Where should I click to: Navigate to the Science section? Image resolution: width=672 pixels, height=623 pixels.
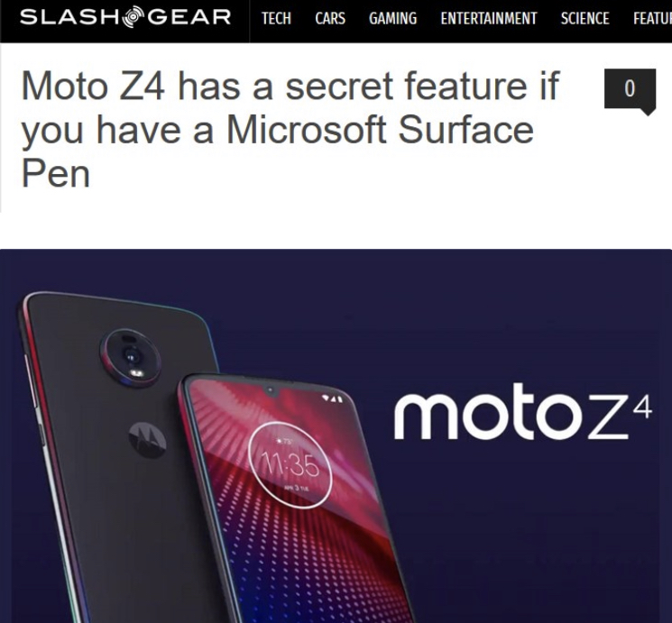click(x=585, y=18)
